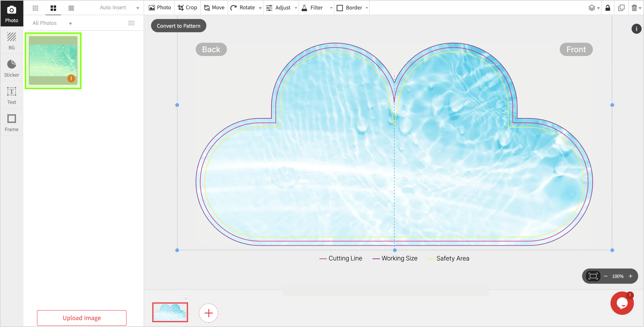Zoom out with minus button
Viewport: 644px width, 327px height.
point(605,276)
